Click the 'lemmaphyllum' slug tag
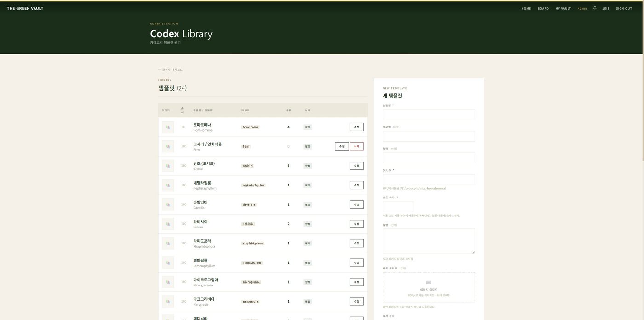The height and width of the screenshot is (320, 644). 252,262
